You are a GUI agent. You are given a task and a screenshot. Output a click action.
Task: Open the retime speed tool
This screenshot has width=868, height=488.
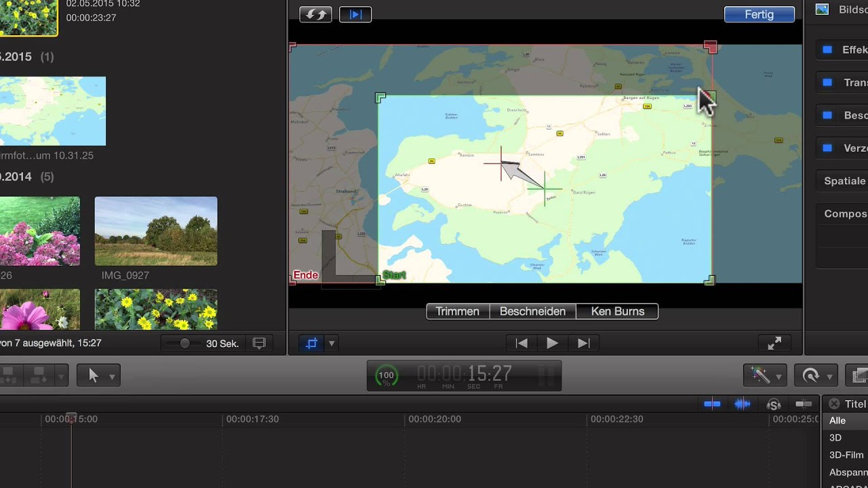click(811, 375)
